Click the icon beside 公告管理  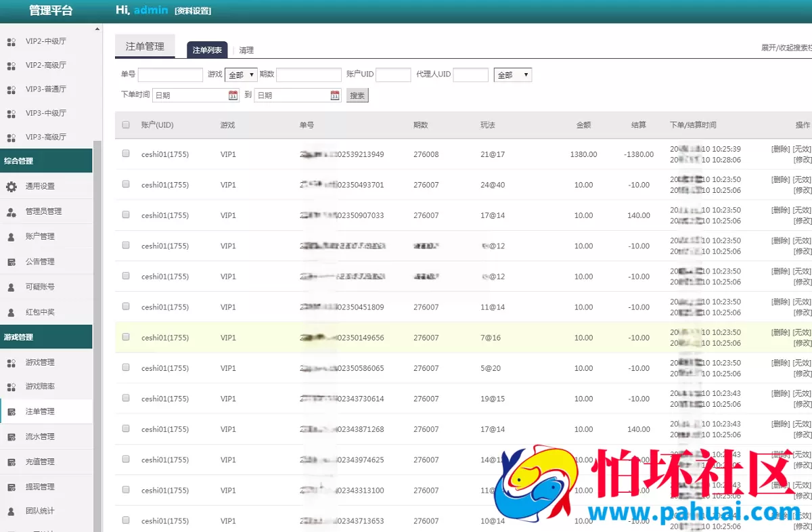tap(11, 262)
